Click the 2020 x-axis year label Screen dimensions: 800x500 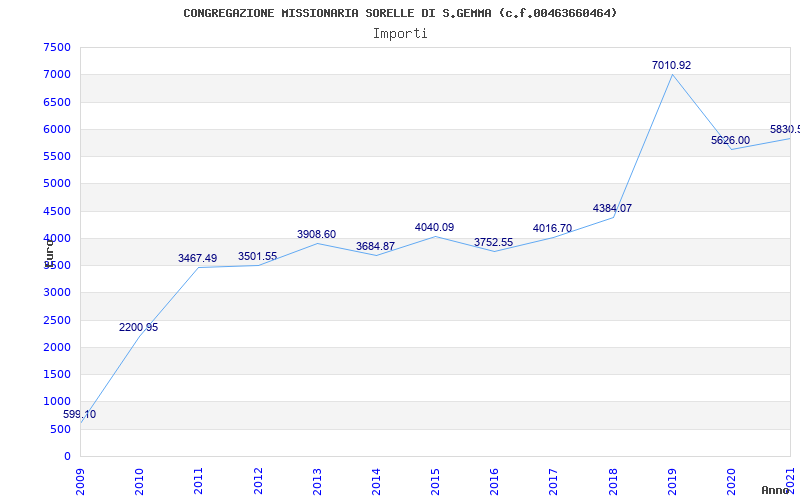[x=731, y=481]
